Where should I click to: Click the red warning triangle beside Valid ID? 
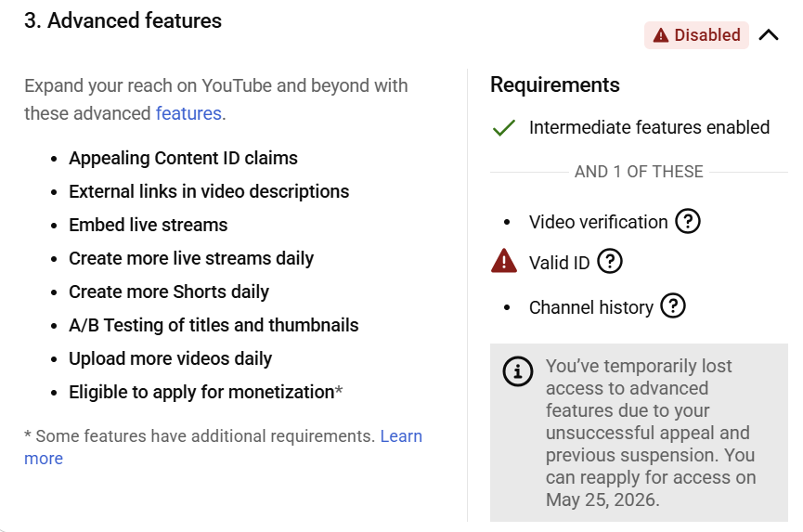point(504,261)
